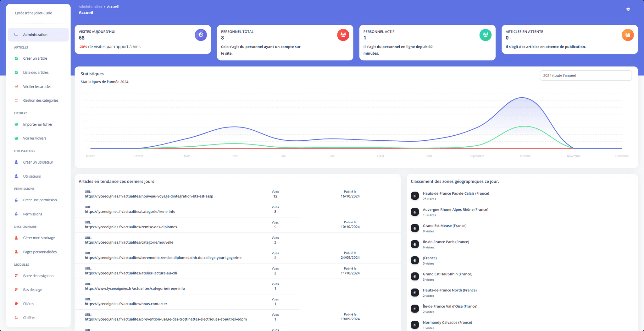This screenshot has width=644, height=331.
Task: Click the orange user icon beside Gérer mon stockage
Action: [x=16, y=238]
